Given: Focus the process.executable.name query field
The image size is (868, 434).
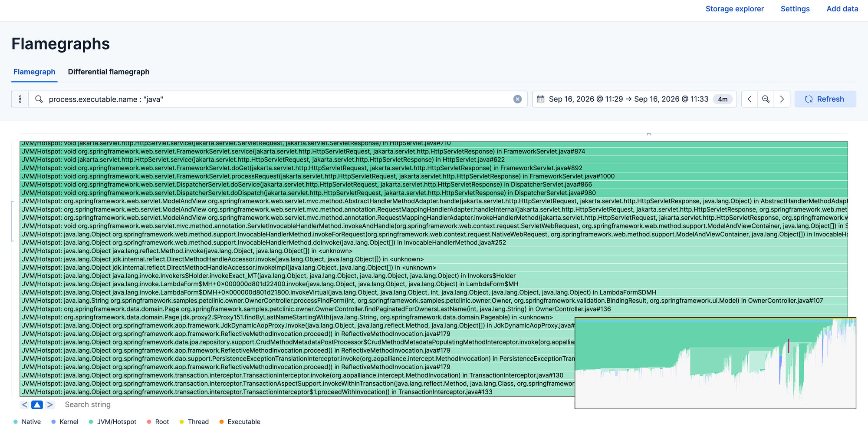Looking at the screenshot, I should (278, 99).
